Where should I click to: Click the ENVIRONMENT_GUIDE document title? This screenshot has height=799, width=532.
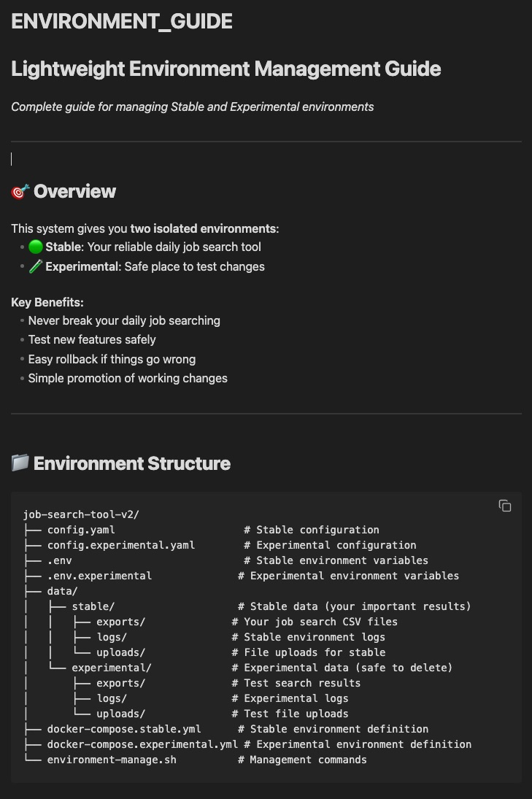tap(122, 21)
